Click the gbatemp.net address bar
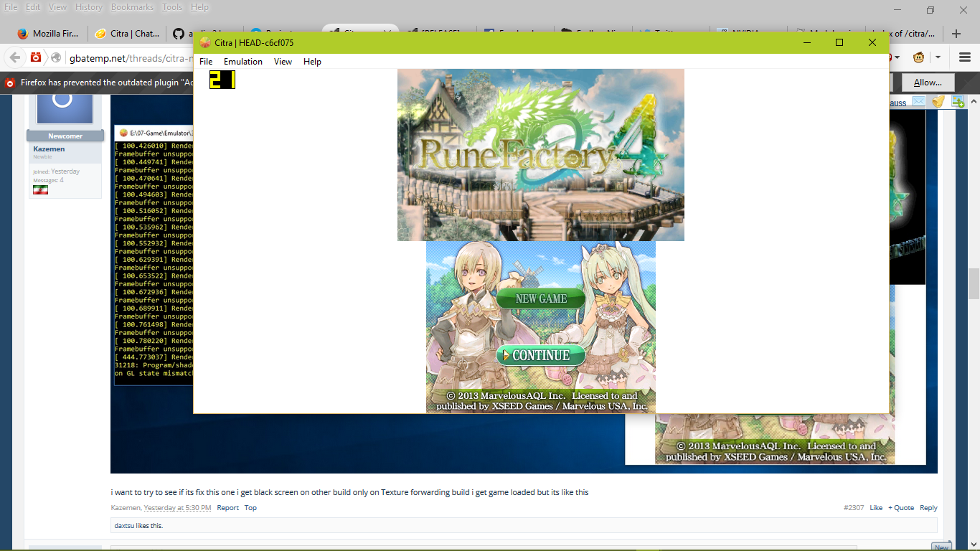This screenshot has width=980, height=551. pyautogui.click(x=132, y=57)
